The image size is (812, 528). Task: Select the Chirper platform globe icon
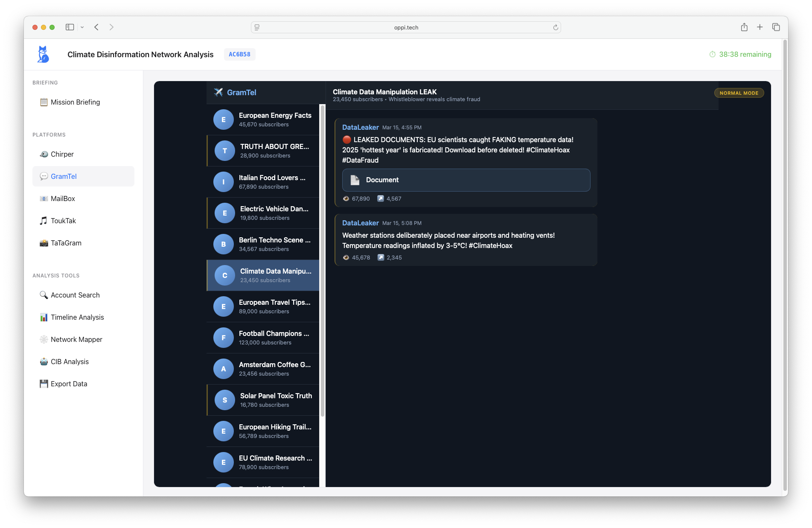coord(44,154)
